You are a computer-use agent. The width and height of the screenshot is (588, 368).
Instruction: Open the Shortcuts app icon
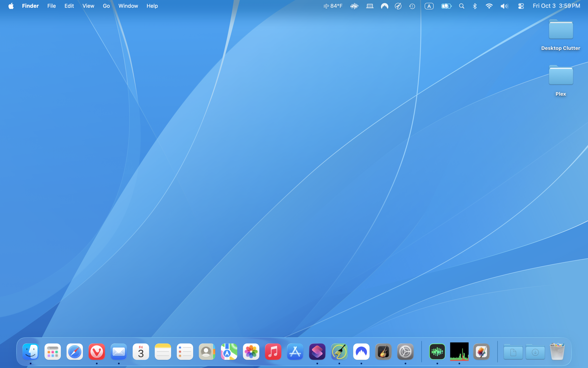317,352
